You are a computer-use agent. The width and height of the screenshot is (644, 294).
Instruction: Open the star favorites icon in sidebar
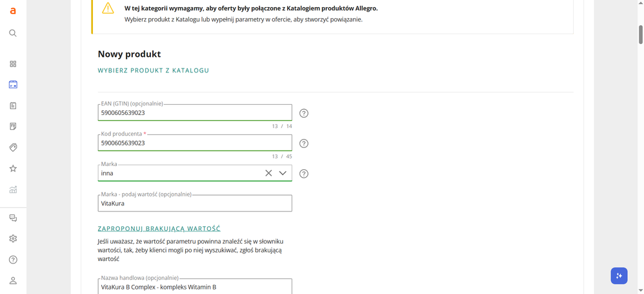click(13, 168)
